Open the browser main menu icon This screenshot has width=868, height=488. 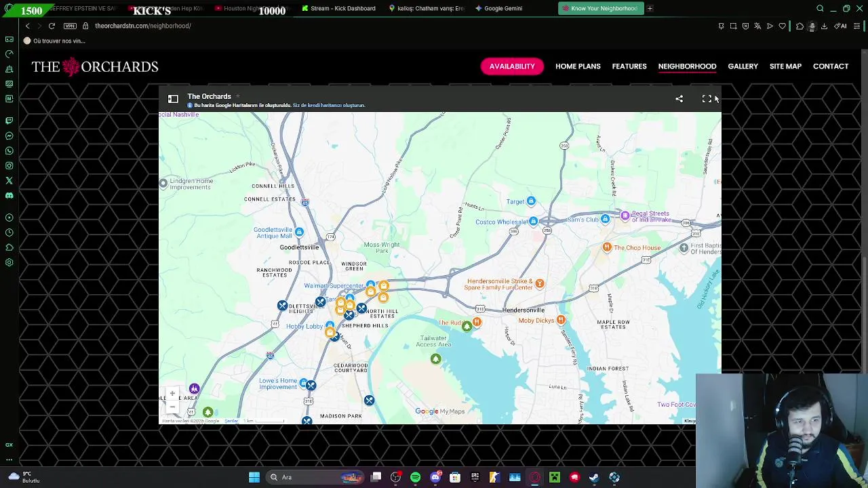[x=856, y=26]
